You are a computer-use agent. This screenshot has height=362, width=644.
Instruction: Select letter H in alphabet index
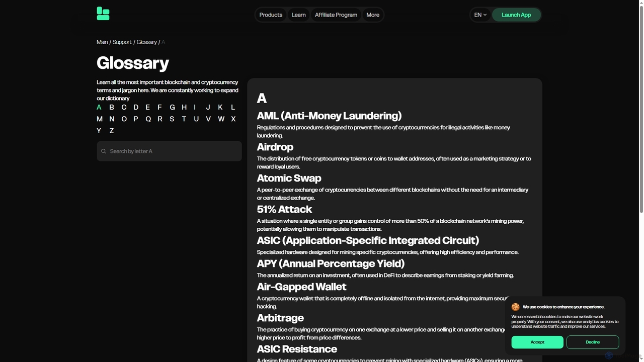184,107
